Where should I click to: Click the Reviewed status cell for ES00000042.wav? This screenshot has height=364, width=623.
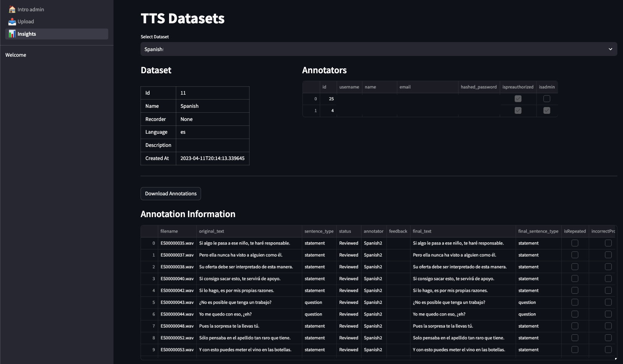[x=349, y=290]
